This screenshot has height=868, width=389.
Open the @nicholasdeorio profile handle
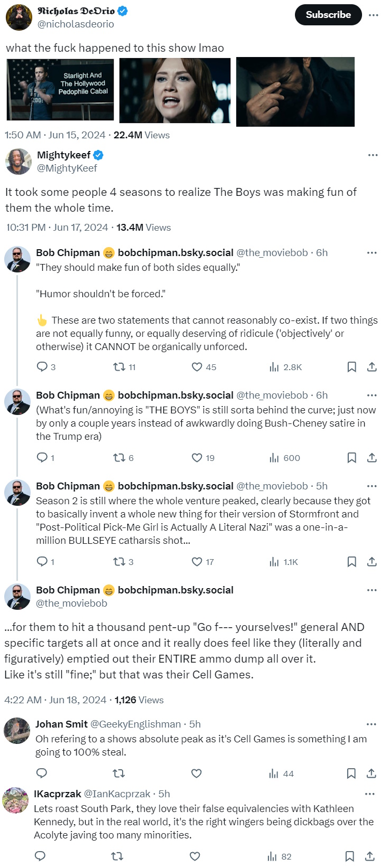point(75,24)
